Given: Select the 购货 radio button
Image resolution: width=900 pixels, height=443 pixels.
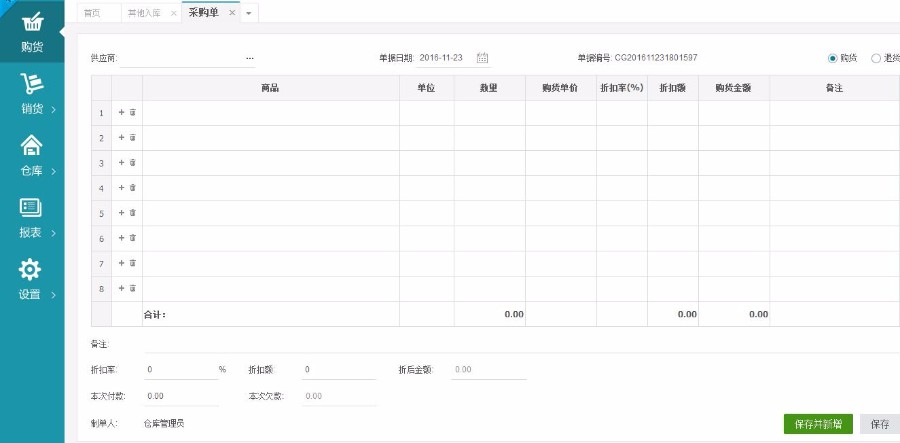Looking at the screenshot, I should (x=832, y=58).
